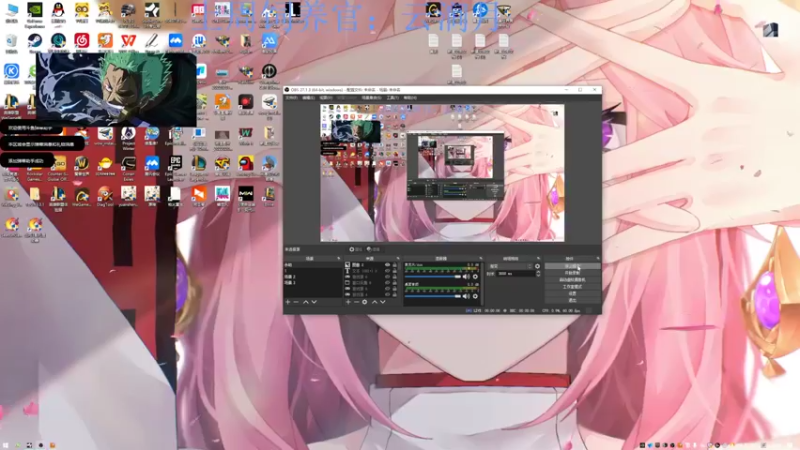800x450 pixels.
Task: Open NetEase Cloud Music red icon
Action: tap(82, 43)
